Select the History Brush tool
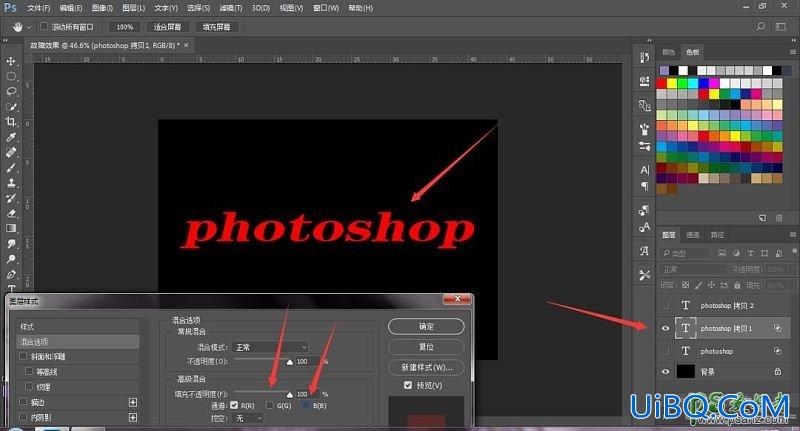The height and width of the screenshot is (431, 800). 11,198
